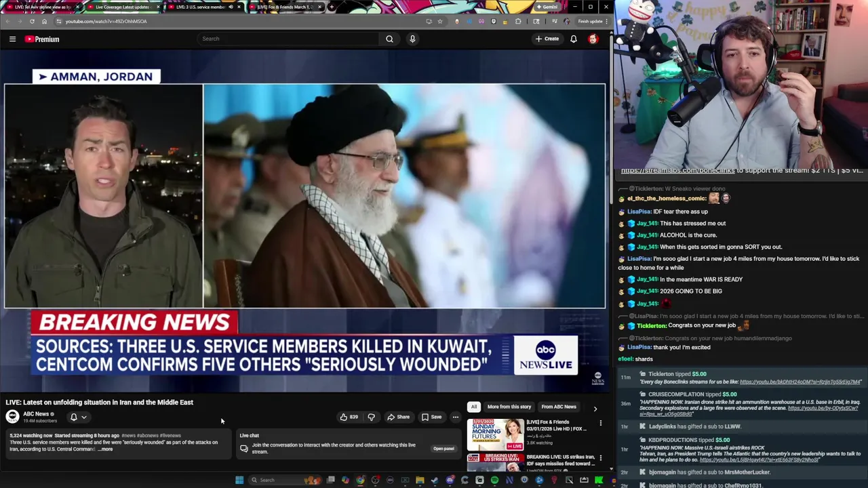This screenshot has width=868, height=488.
Task: Switch to the Tel Aviv skyline view tab
Action: (42, 7)
